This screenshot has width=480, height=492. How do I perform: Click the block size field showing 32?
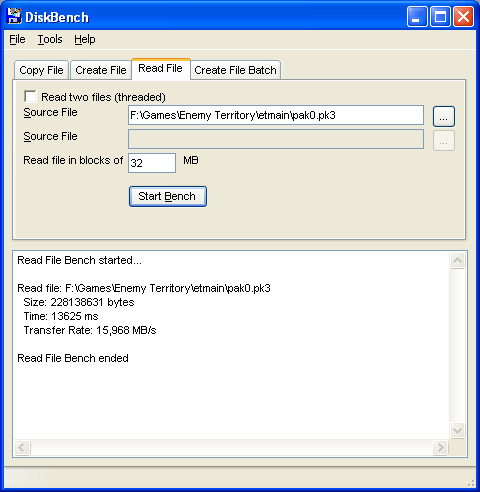coord(152,163)
